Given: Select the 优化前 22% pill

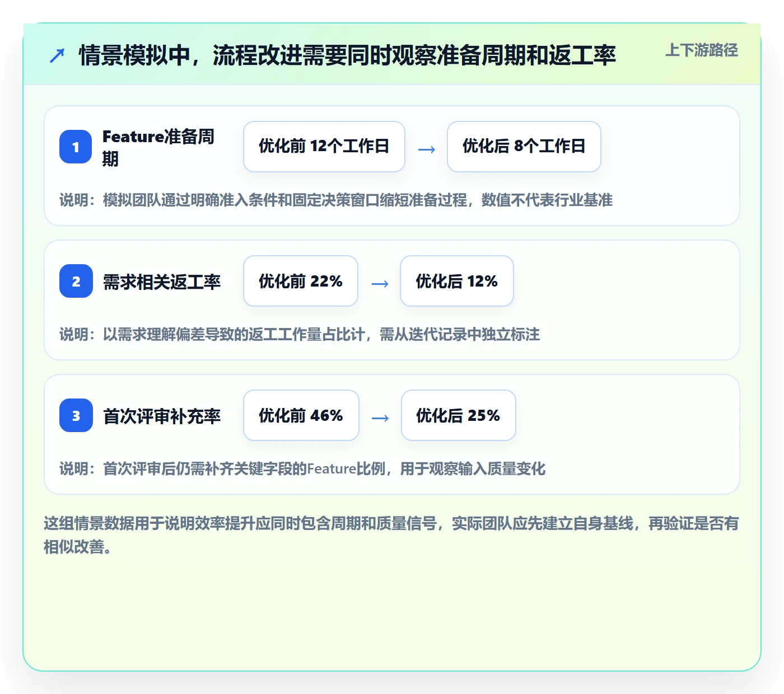Looking at the screenshot, I should tap(301, 281).
